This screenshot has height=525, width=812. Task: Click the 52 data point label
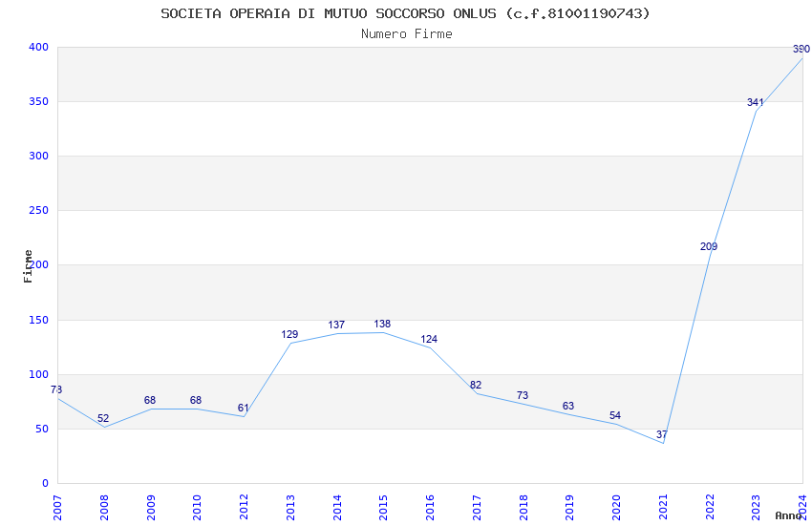(x=103, y=418)
